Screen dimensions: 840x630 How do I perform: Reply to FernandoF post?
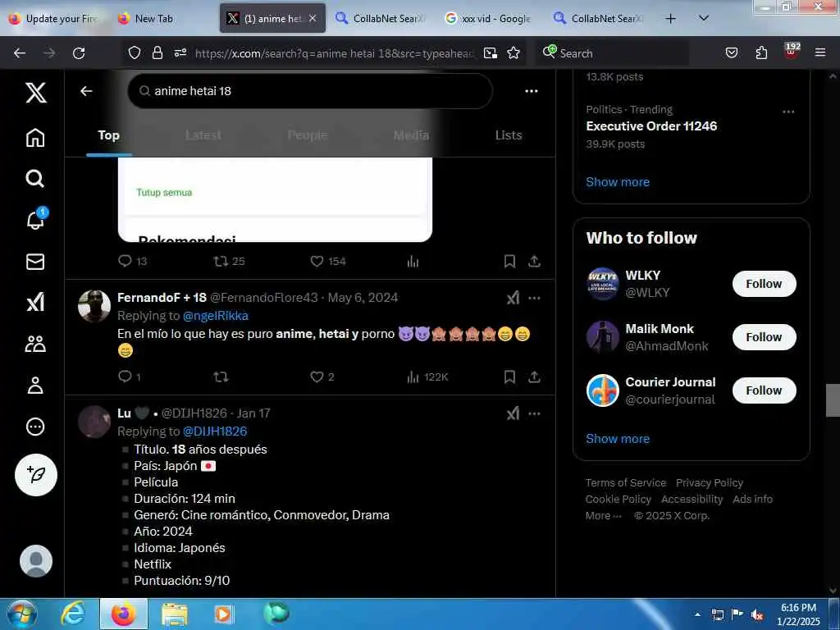click(129, 377)
